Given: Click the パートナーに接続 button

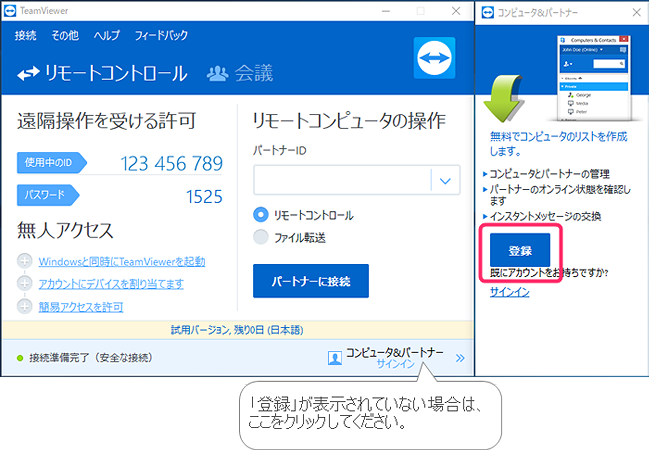Looking at the screenshot, I should 311,281.
